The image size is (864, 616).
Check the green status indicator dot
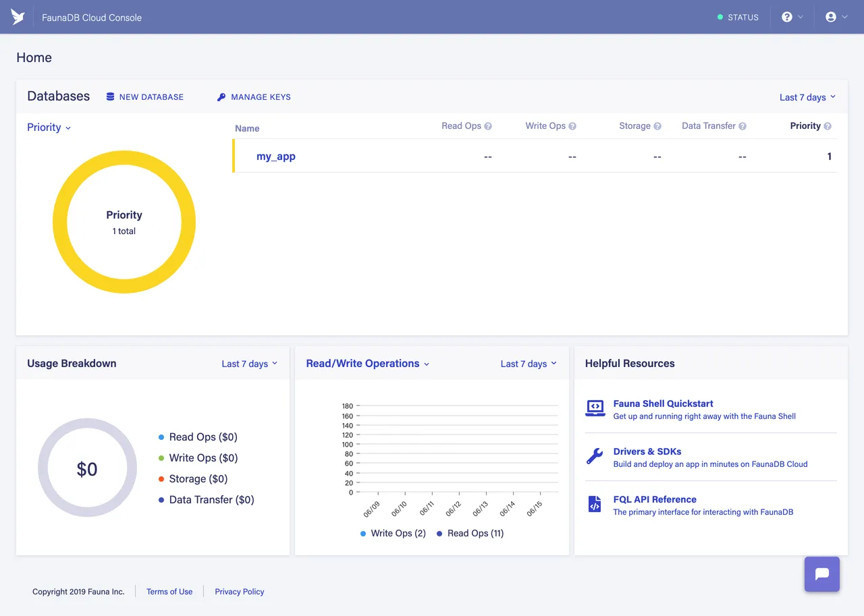point(720,17)
